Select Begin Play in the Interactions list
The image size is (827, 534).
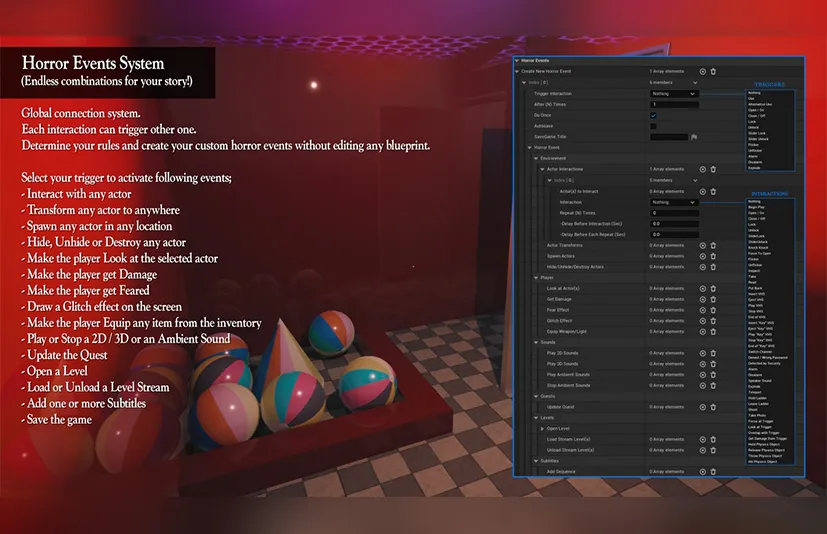[756, 207]
